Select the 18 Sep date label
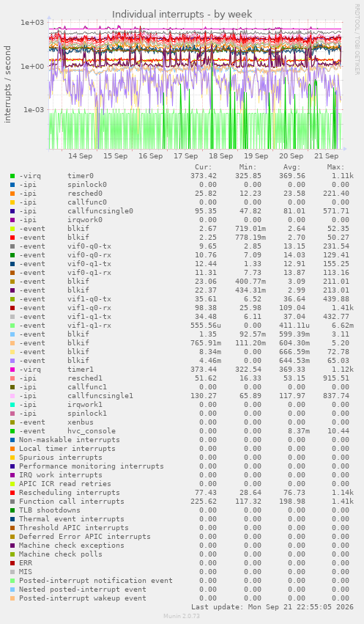Viewport: 364px width, 624px height. point(220,156)
